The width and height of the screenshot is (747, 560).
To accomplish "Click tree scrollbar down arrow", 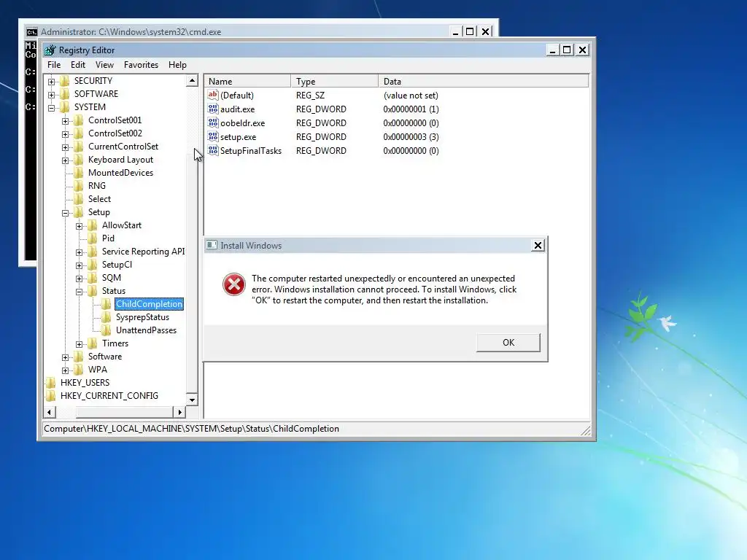I will click(192, 400).
